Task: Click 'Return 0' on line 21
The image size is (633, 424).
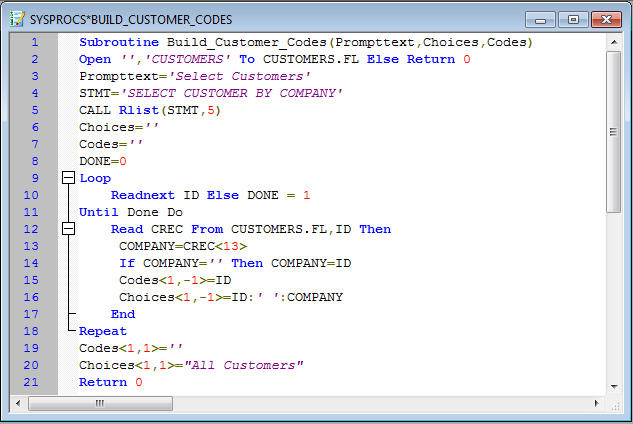Action: click(111, 382)
